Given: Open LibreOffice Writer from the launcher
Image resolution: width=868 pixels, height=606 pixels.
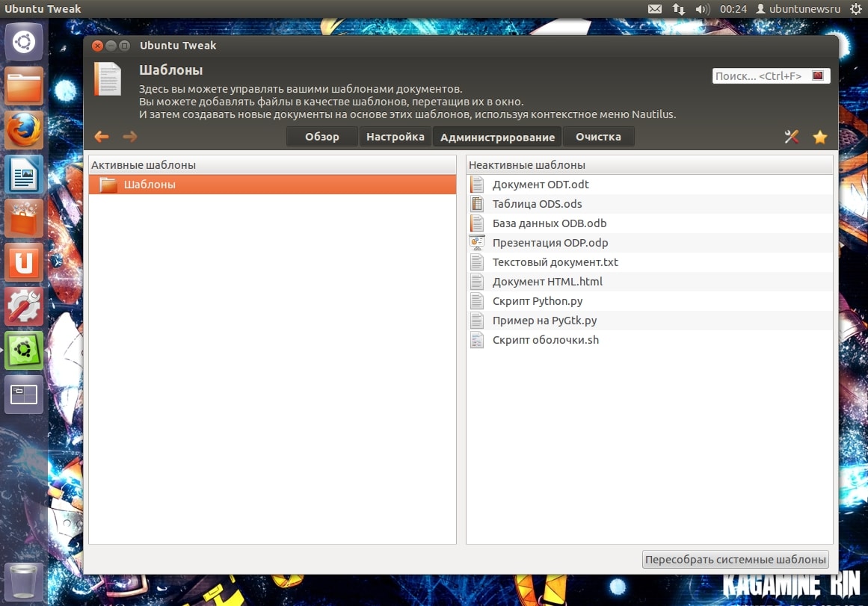Looking at the screenshot, I should [x=24, y=174].
